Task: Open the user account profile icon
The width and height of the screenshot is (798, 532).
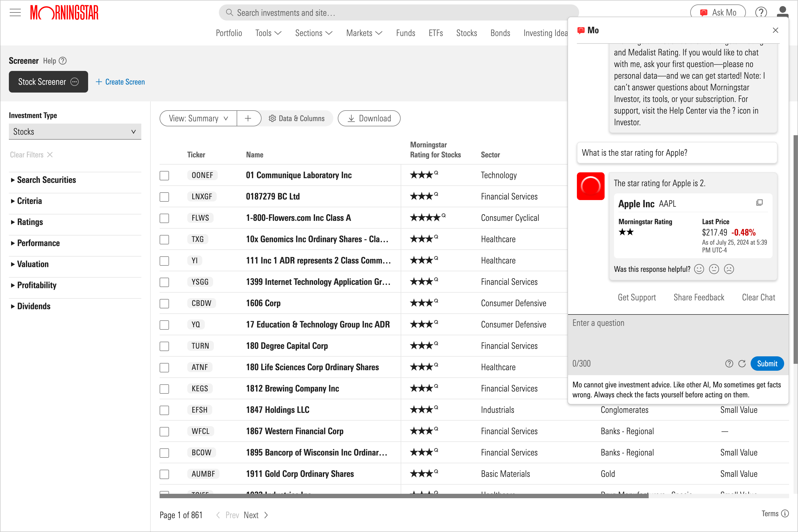Action: (x=782, y=12)
